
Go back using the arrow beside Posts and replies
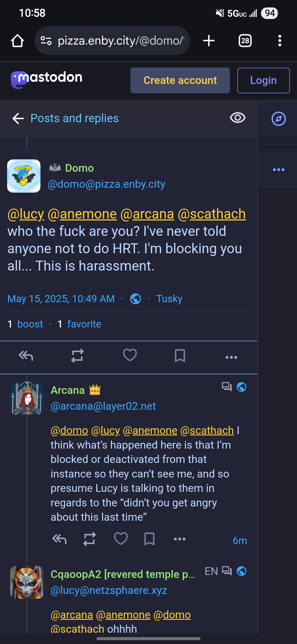point(18,118)
